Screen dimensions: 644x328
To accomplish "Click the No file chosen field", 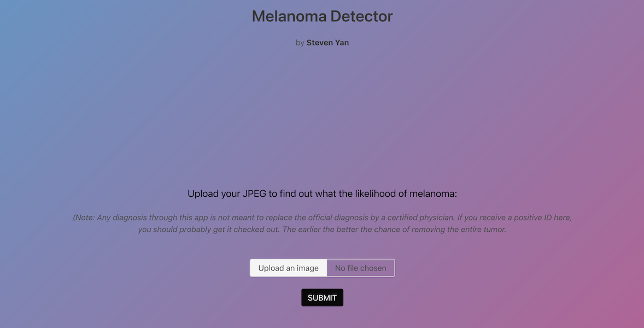I will click(x=361, y=268).
